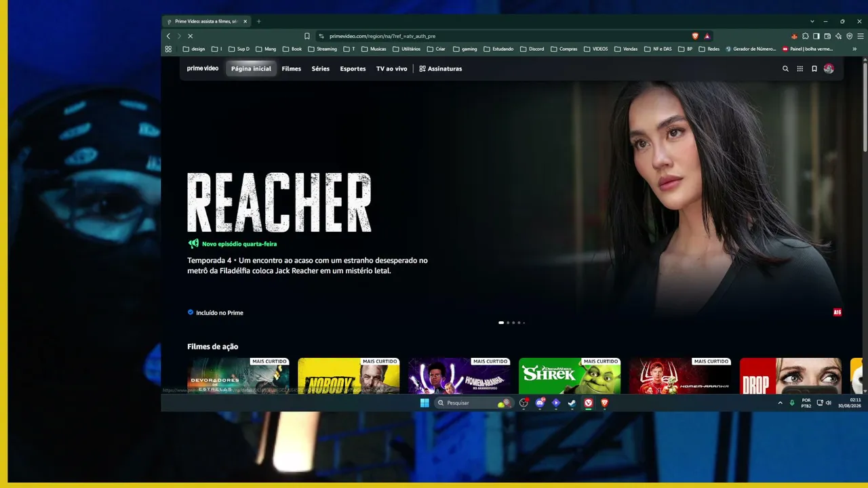Open the Nobody movie thumbnail

tap(349, 375)
